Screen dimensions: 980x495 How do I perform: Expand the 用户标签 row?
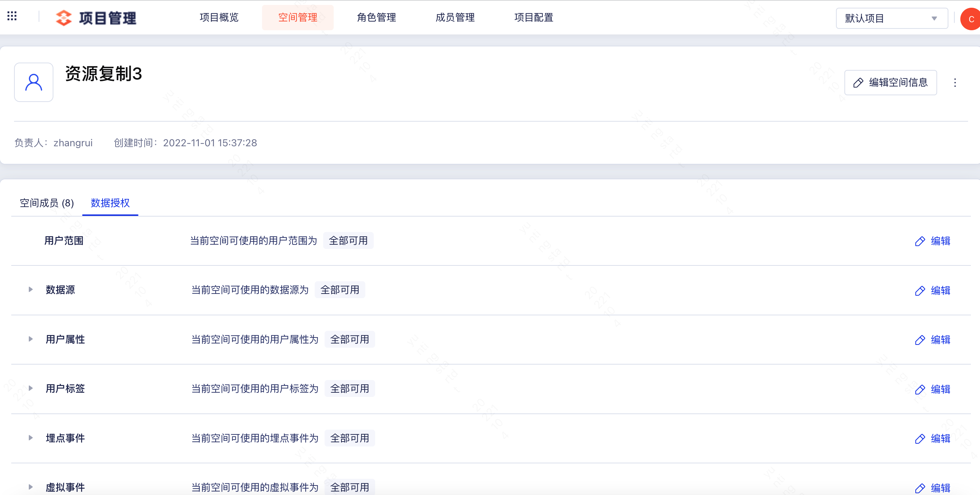coord(31,388)
